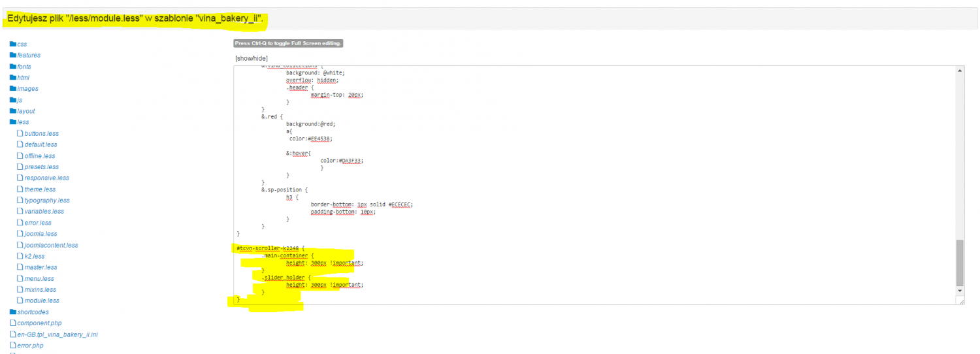Collapse the less folder

pos(23,122)
